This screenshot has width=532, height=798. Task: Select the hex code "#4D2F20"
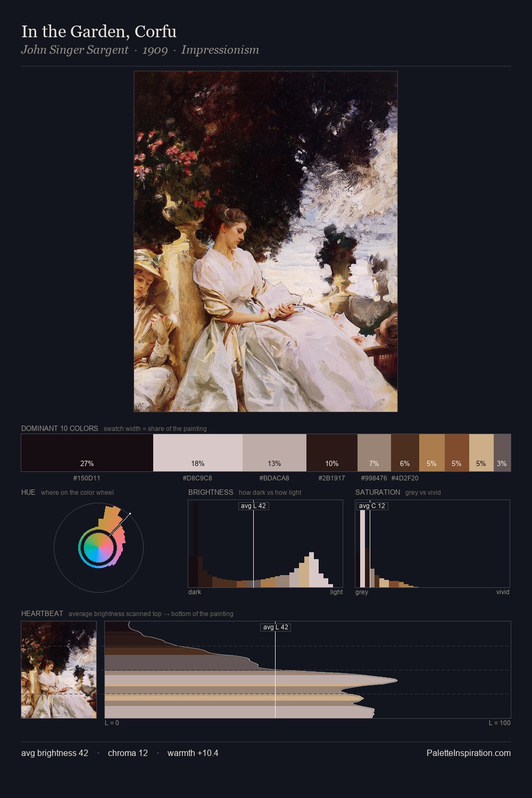[x=405, y=478]
